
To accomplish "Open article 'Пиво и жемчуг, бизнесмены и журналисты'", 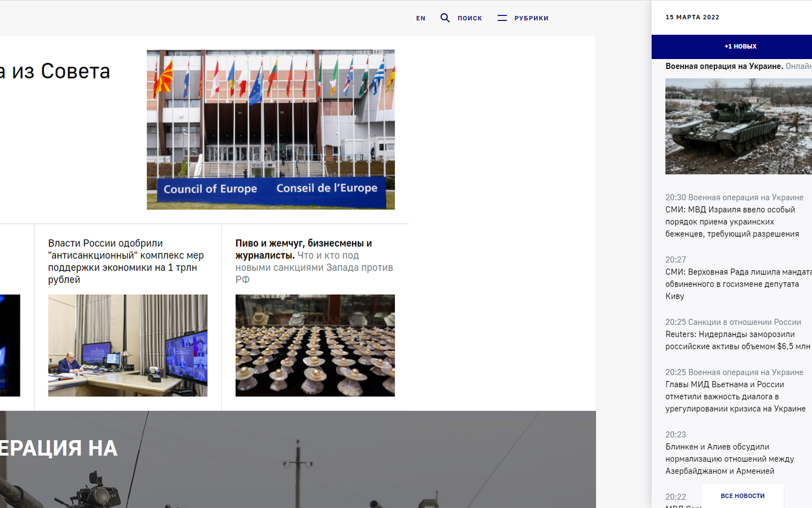I will pyautogui.click(x=314, y=261).
